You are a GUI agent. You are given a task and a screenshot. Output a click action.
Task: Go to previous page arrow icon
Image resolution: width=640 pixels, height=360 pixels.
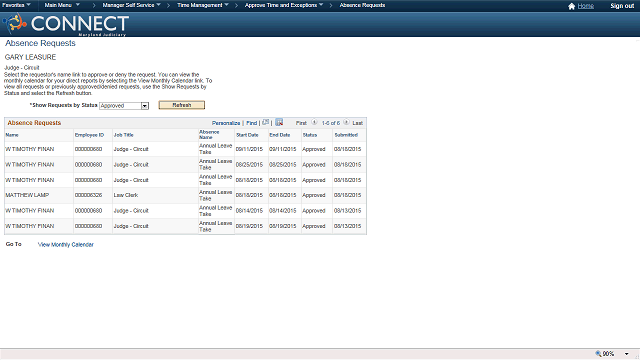(x=314, y=122)
